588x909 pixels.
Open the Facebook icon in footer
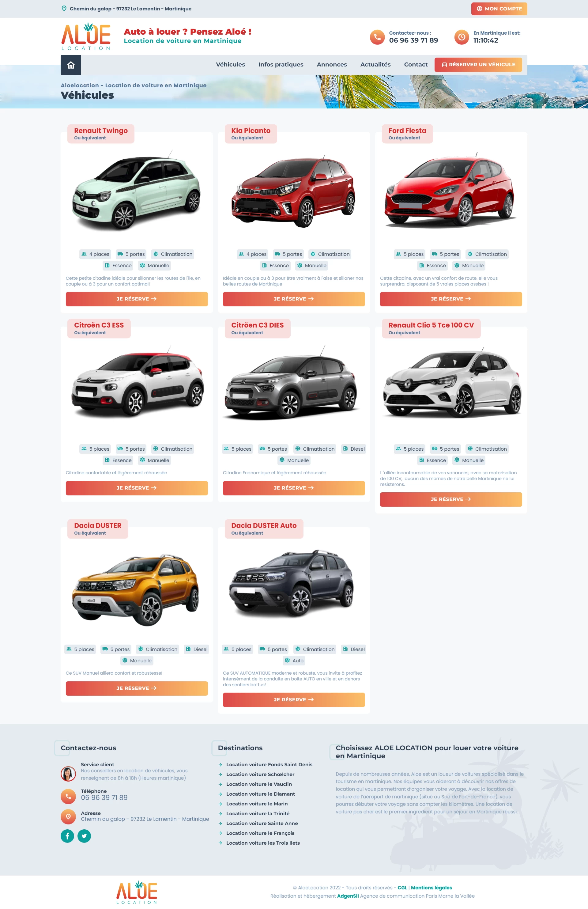pyautogui.click(x=67, y=836)
